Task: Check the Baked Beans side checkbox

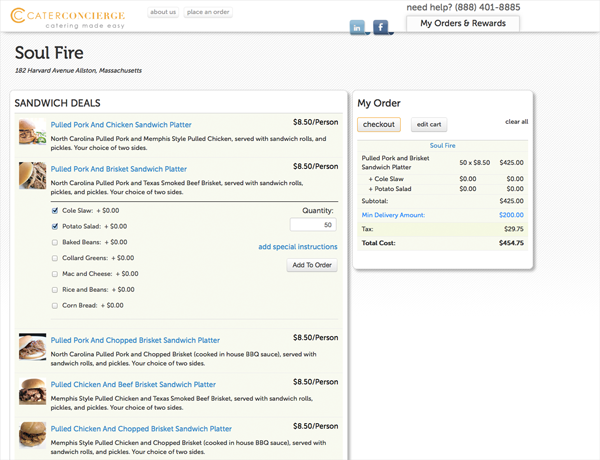Action: click(x=55, y=242)
